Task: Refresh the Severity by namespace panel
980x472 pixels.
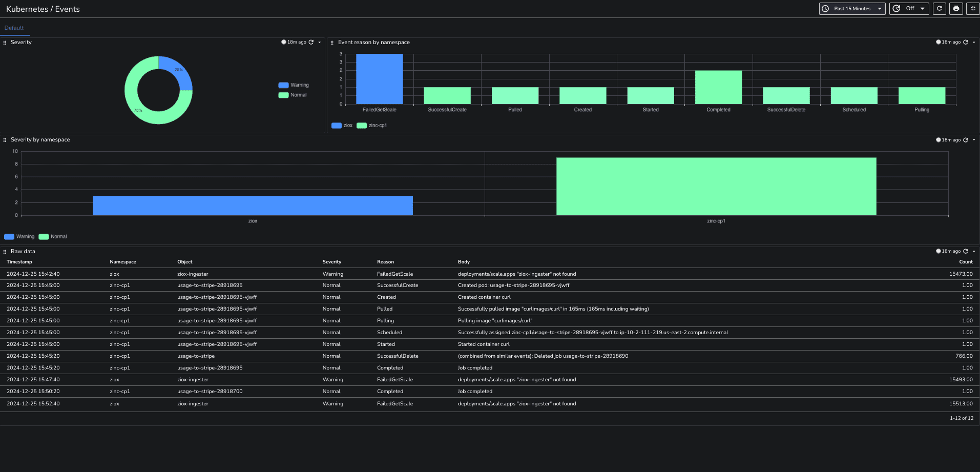Action: pyautogui.click(x=966, y=140)
